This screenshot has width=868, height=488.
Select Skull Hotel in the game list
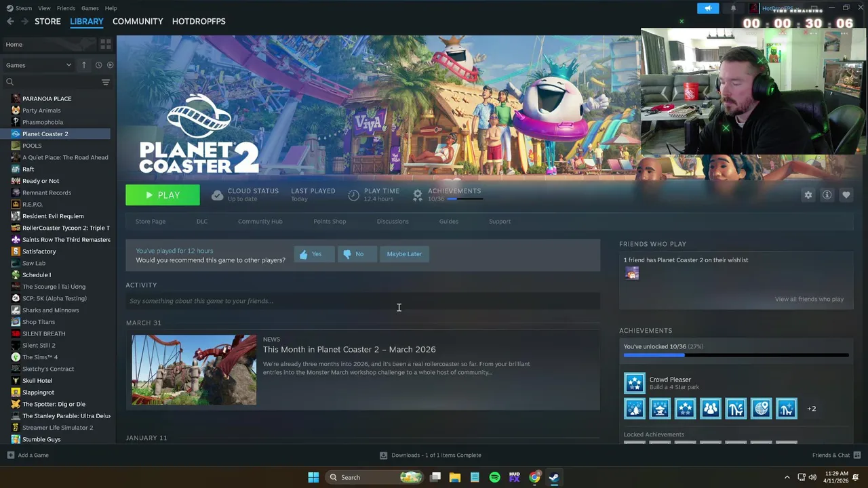click(x=37, y=381)
